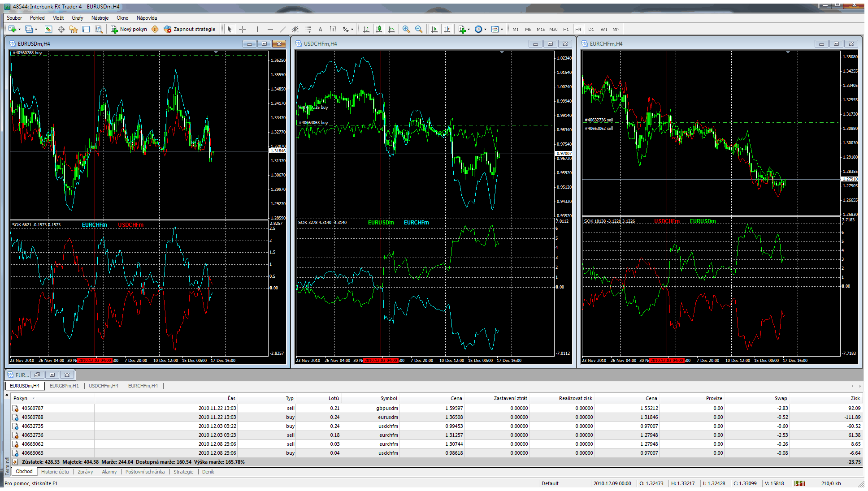Screen dimensions: 868x491
Task: Expand the Templates dropdown arrow
Action: click(x=502, y=30)
